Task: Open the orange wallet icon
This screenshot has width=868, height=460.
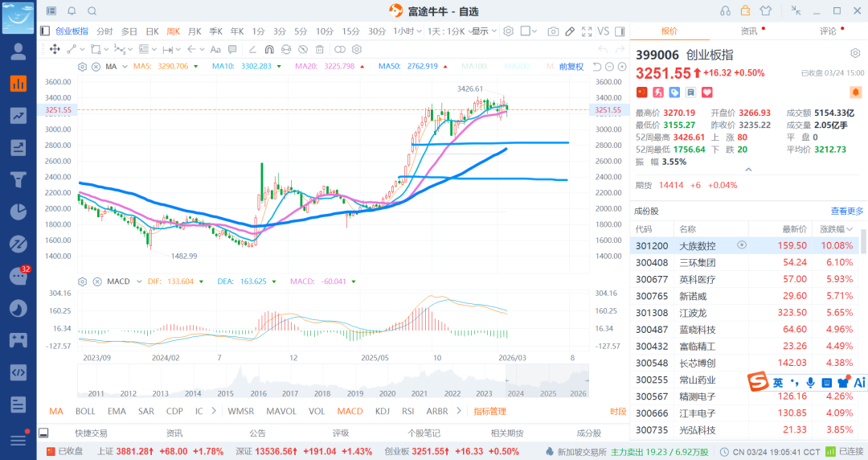Action: 746,10
